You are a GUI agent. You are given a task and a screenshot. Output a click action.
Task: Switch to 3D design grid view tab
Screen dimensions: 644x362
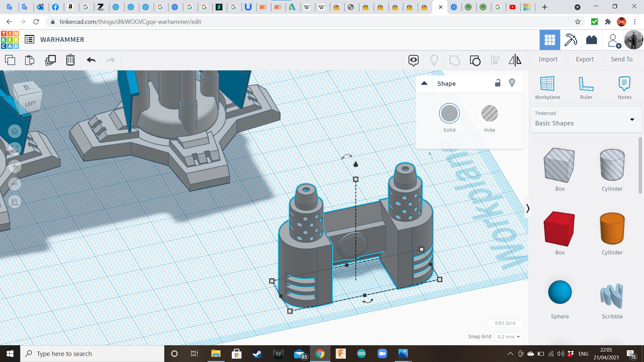click(x=550, y=40)
